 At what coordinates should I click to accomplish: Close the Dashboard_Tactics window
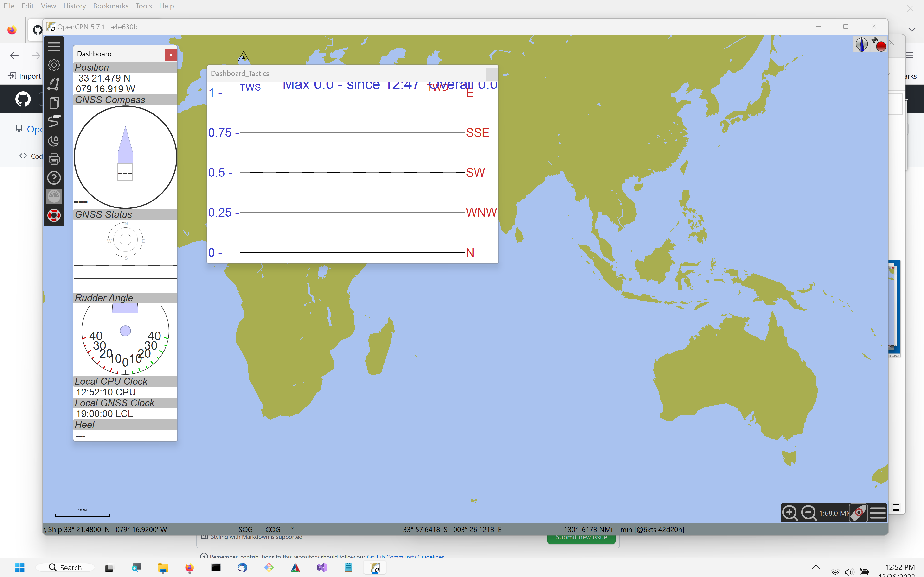point(491,74)
